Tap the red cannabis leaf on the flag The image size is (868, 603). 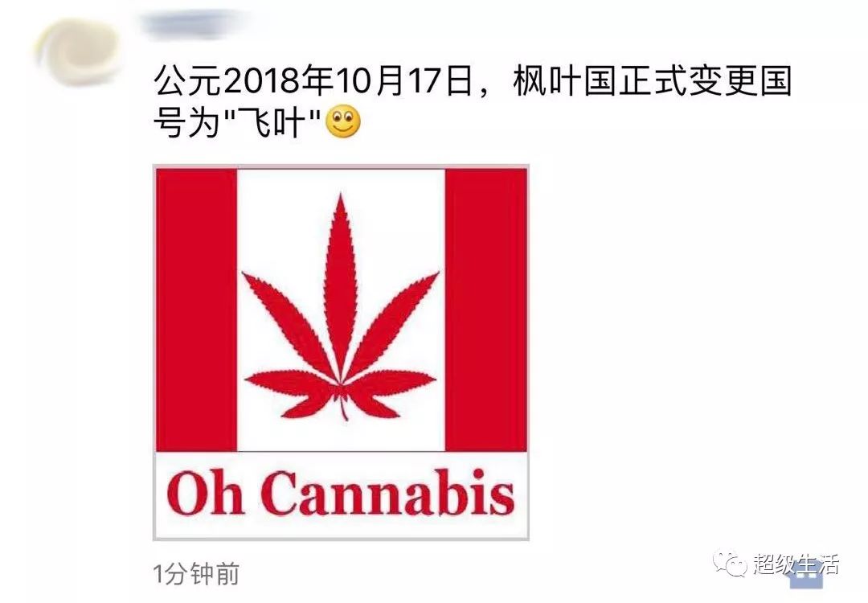tap(340, 306)
